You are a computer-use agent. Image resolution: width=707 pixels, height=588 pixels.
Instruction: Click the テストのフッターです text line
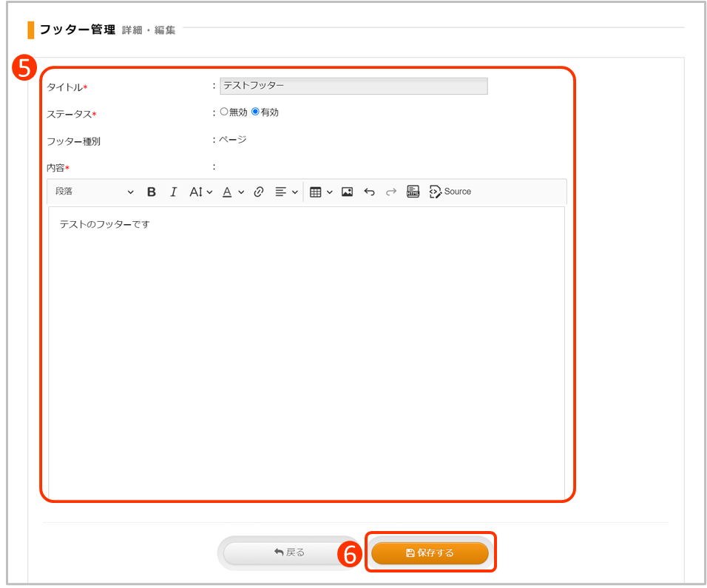point(105,224)
